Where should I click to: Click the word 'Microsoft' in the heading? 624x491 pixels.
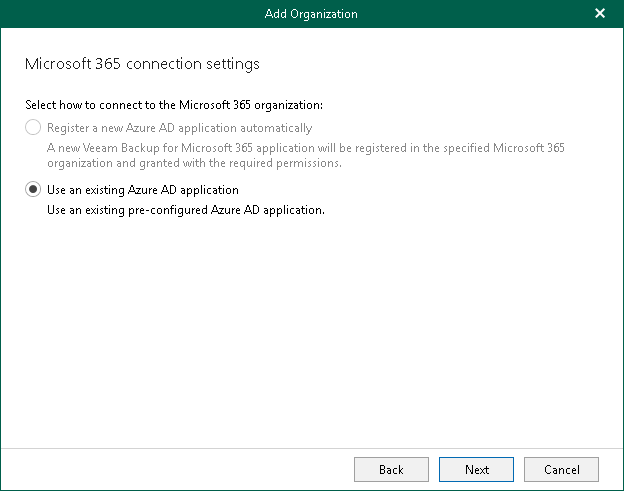click(x=57, y=64)
